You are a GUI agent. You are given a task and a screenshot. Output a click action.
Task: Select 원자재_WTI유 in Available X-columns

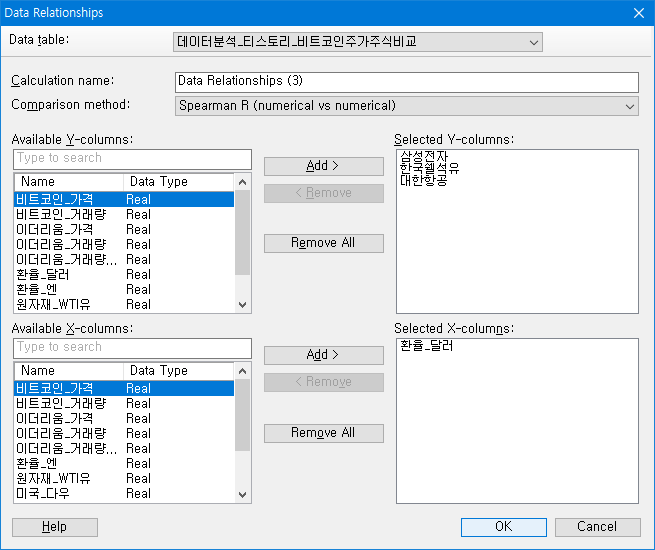click(x=124, y=479)
